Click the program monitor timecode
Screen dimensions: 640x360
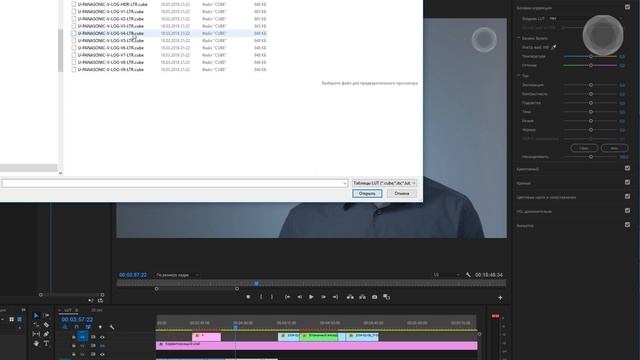[133, 275]
